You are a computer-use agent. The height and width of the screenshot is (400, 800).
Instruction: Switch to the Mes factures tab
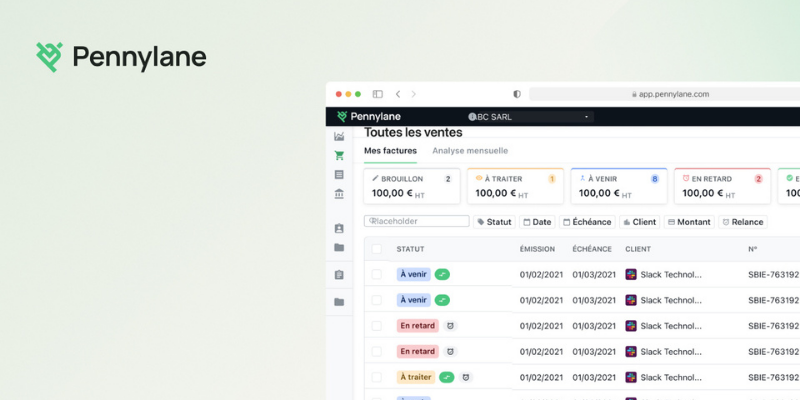(390, 151)
